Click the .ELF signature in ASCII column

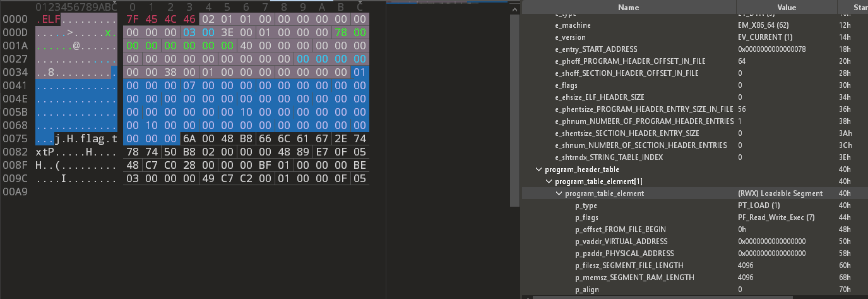(48, 20)
